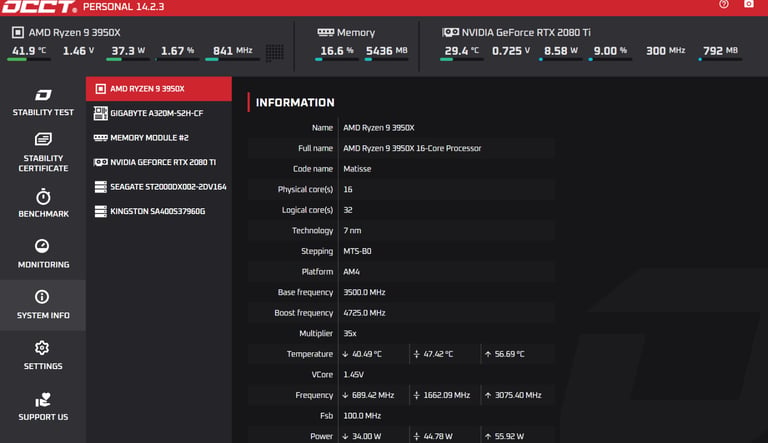
Task: Click the help question mark icon
Action: coord(724,4)
